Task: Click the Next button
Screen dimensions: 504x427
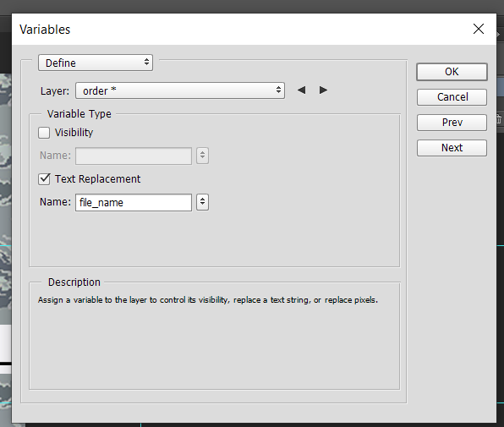Action: pos(452,148)
